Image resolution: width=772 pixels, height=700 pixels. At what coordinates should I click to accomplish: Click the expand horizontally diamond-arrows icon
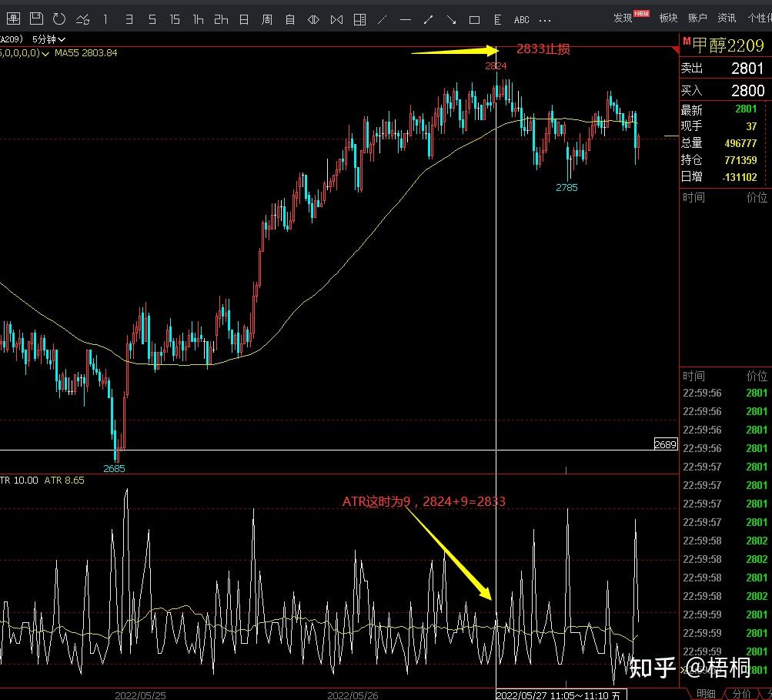coord(313,20)
